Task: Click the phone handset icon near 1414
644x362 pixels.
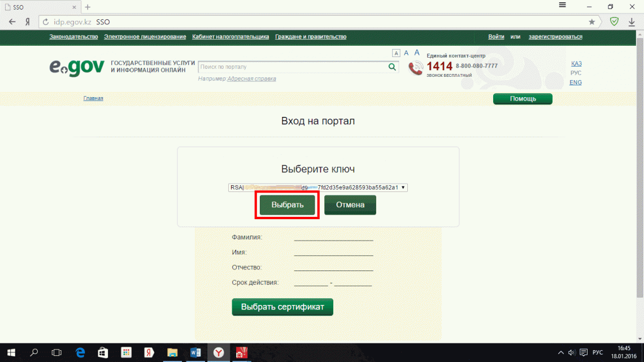Action: point(415,67)
